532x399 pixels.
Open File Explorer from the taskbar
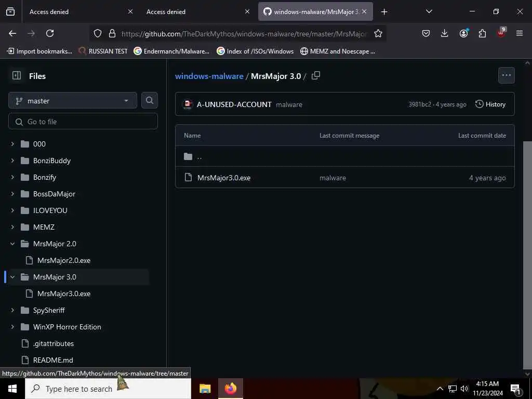(x=205, y=389)
